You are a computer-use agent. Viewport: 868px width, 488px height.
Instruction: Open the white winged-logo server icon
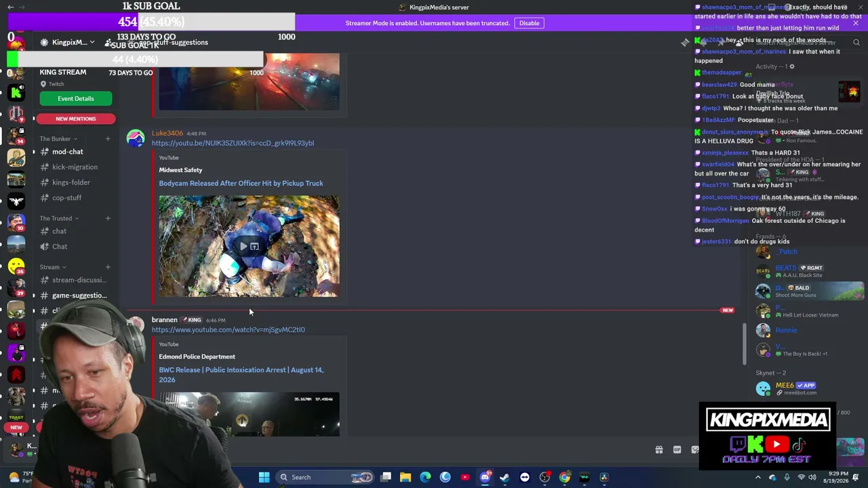tap(16, 201)
